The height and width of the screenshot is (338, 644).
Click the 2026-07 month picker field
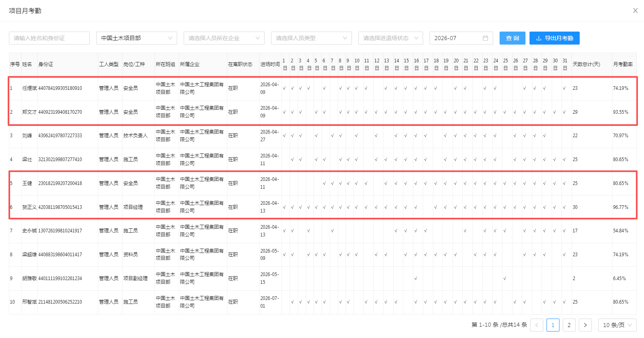click(461, 38)
